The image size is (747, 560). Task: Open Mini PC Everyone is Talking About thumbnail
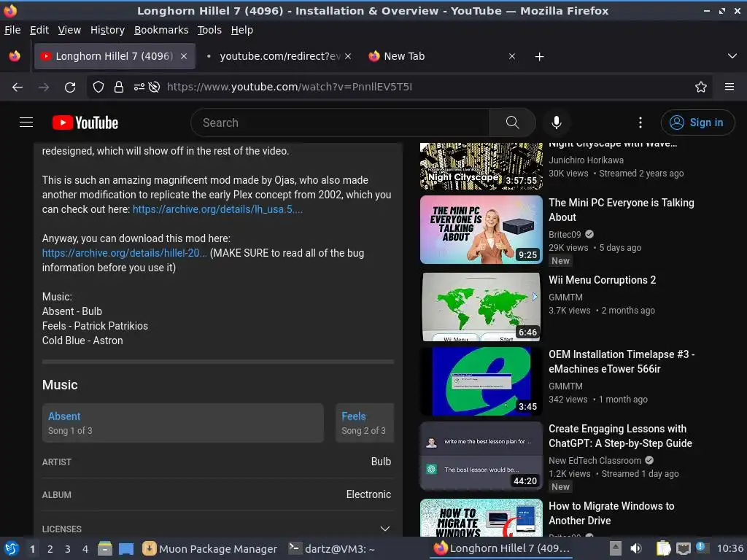click(x=481, y=230)
